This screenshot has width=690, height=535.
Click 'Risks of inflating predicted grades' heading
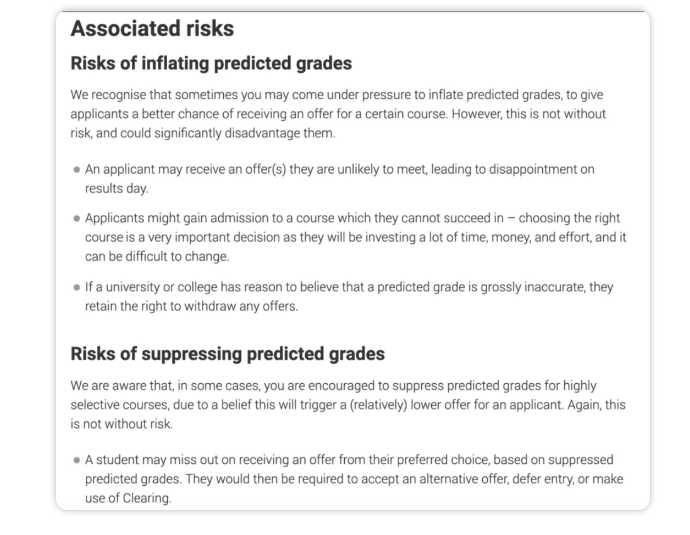coord(211,63)
